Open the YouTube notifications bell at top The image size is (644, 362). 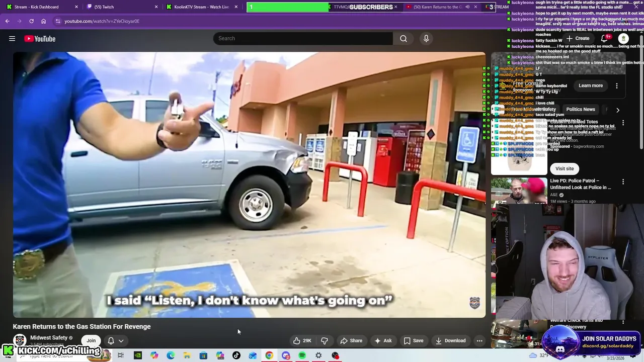pyautogui.click(x=604, y=39)
